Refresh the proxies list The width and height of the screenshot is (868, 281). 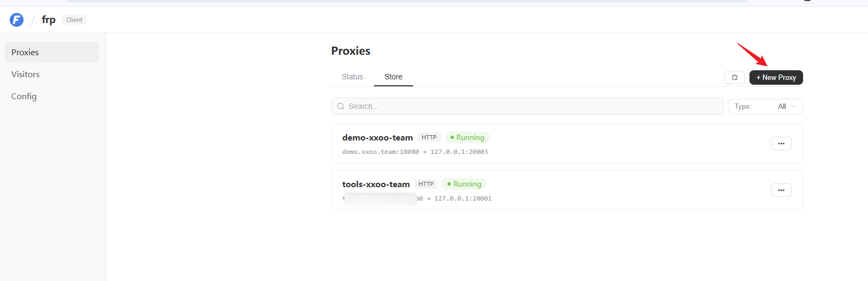tap(734, 77)
